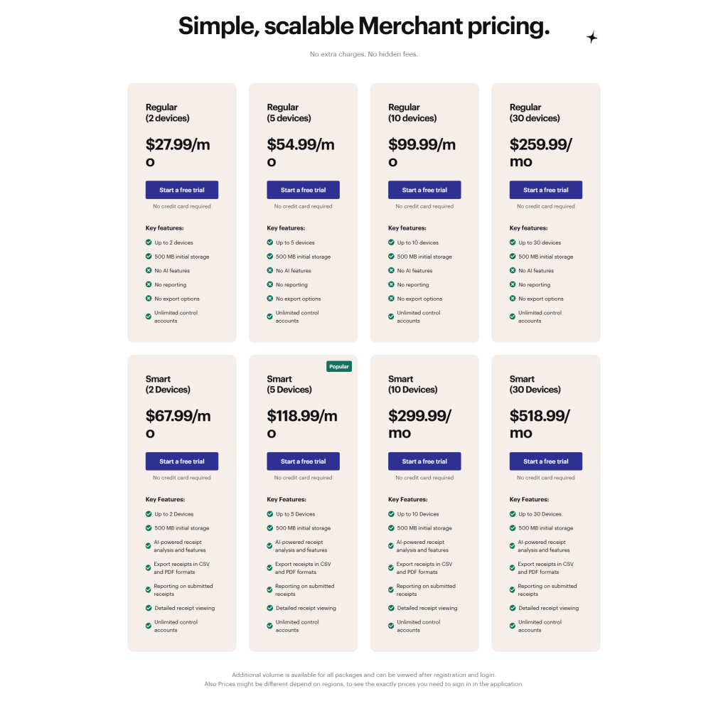728x716 pixels.
Task: Click check icon beside "Up to 2 devices" in Regular plan
Action: (x=149, y=242)
